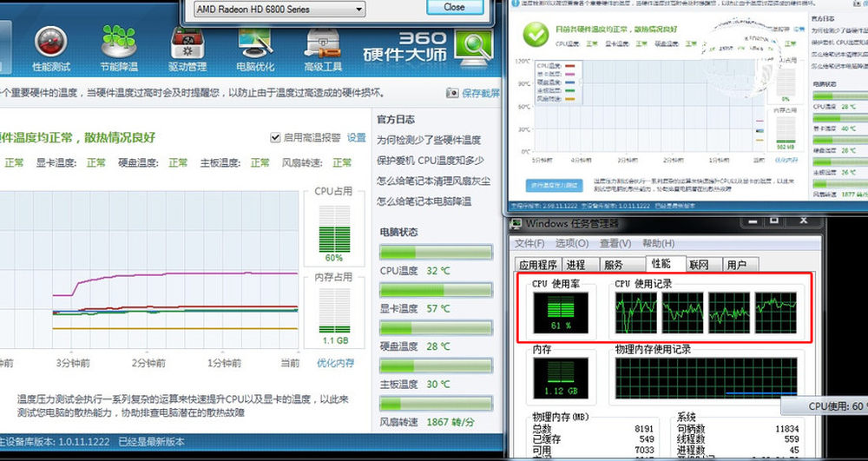
Task: Click the Close button in top dialog
Action: click(455, 7)
